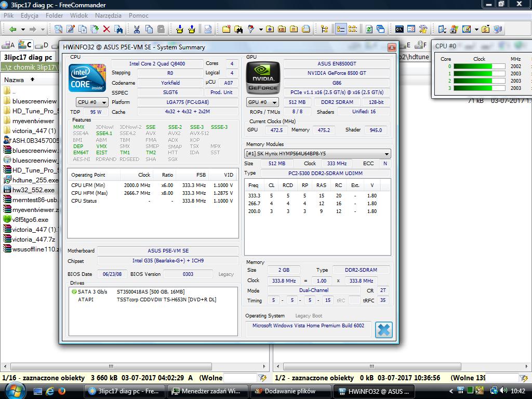Open the Widok menu
The width and height of the screenshot is (532, 399).
coord(79,16)
